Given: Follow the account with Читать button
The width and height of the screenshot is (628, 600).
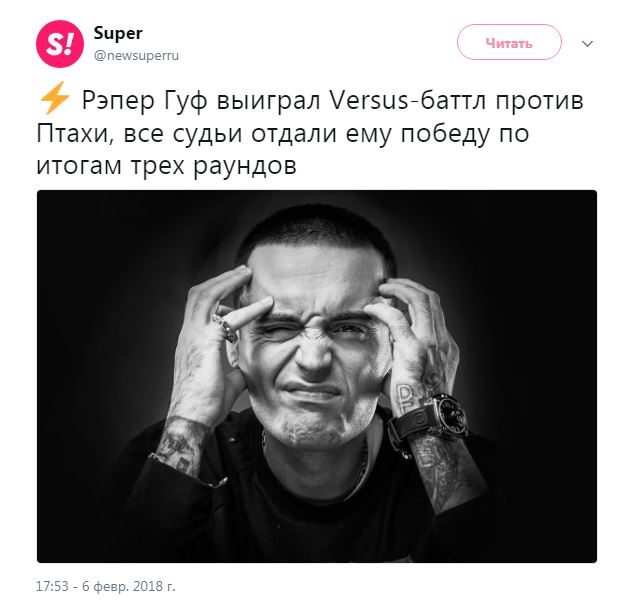Looking at the screenshot, I should (x=509, y=42).
